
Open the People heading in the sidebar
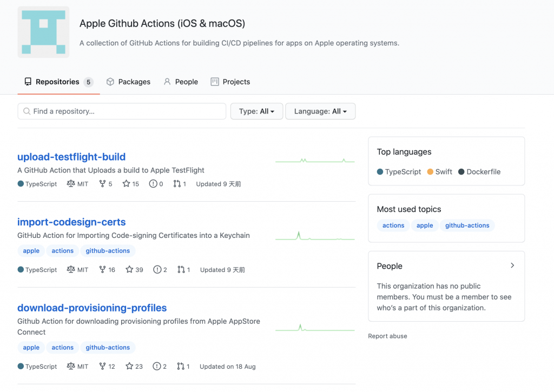pos(390,266)
